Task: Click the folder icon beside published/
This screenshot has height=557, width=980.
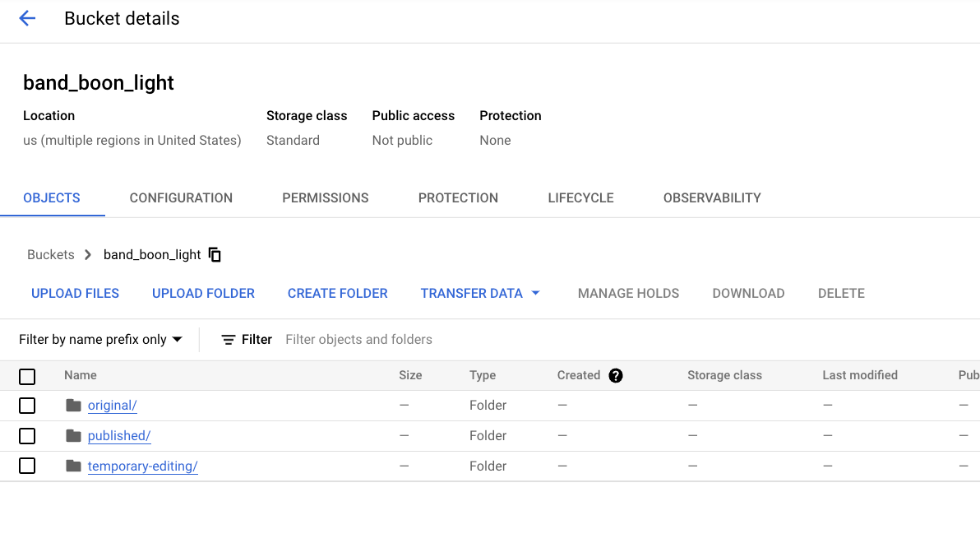Action: tap(72, 435)
